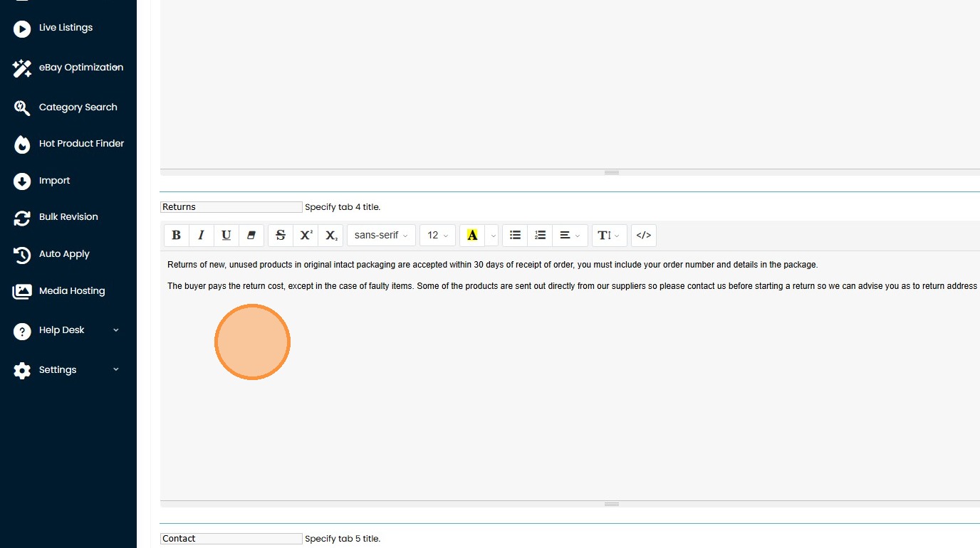Open the paragraph alignment dropdown

(570, 236)
